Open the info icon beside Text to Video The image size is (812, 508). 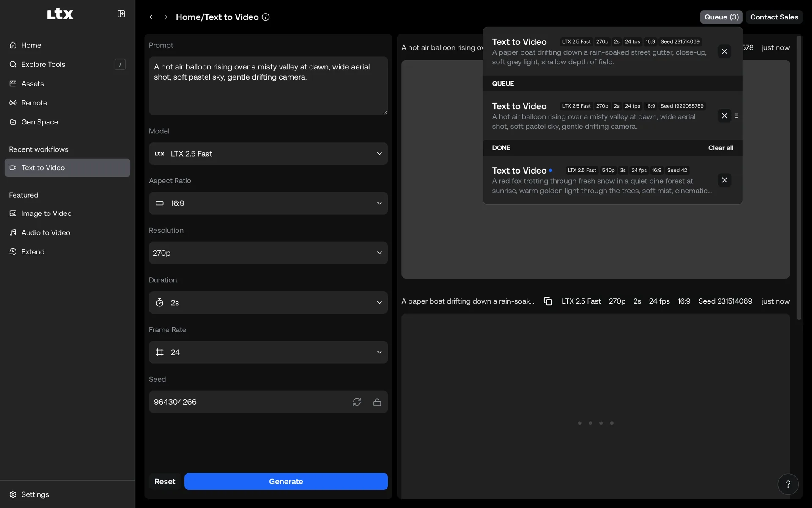[x=266, y=17]
